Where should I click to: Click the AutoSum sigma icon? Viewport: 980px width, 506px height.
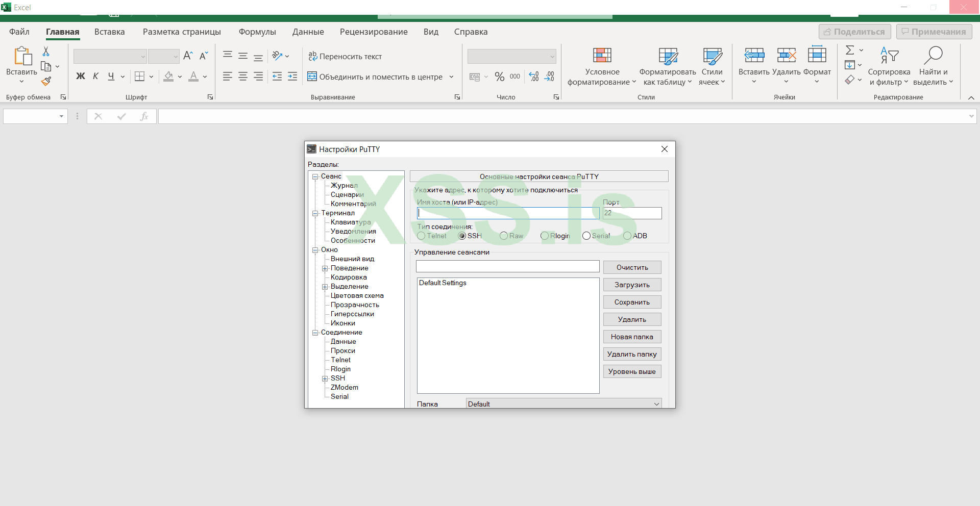tap(850, 50)
